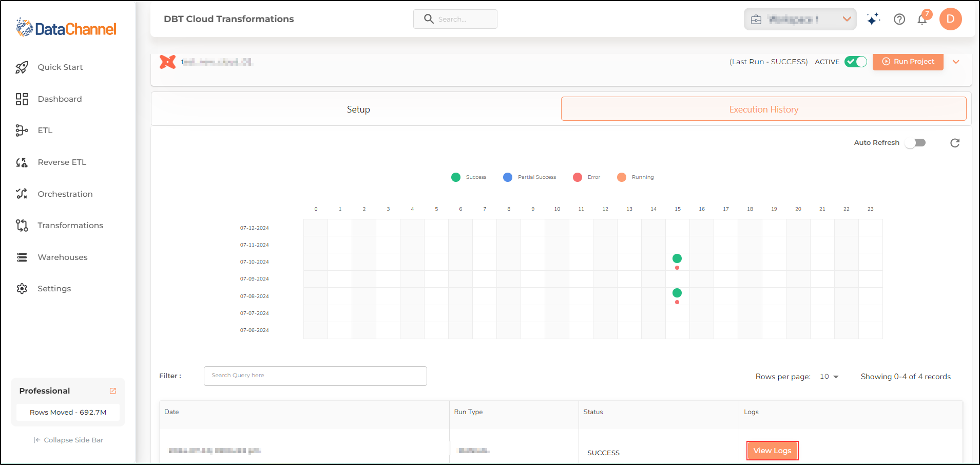
Task: Open the user avatar D menu
Action: [x=950, y=19]
